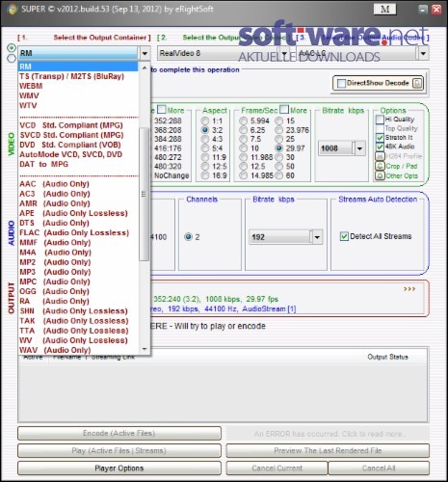The height and width of the screenshot is (482, 448).
Task: Open the output audio codec dropdown arrow
Action: click(x=423, y=53)
